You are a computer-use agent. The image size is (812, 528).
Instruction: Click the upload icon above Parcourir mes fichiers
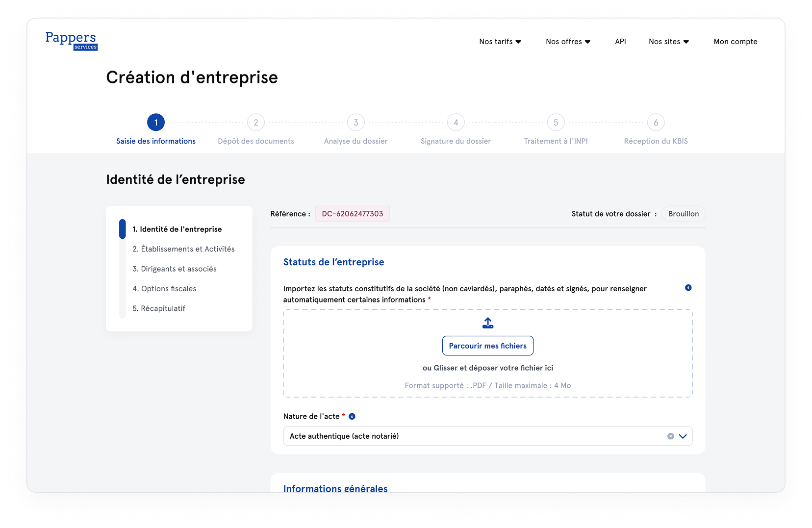tap(487, 323)
